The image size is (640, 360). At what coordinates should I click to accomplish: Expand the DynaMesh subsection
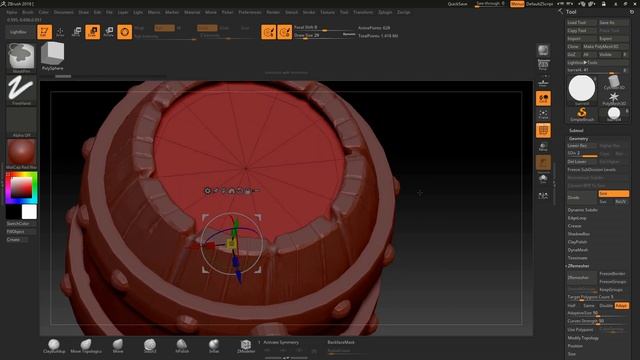click(x=578, y=250)
